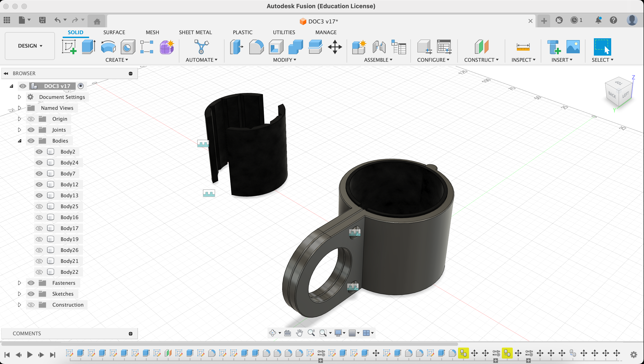The image size is (644, 364).
Task: Click the Home tab button
Action: coord(97,21)
